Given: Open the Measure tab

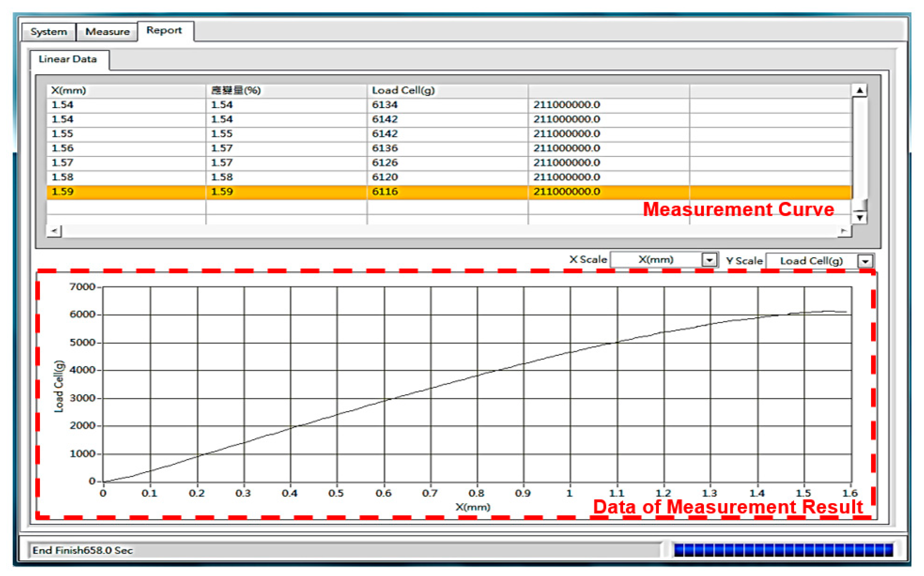Looking at the screenshot, I should (x=107, y=32).
